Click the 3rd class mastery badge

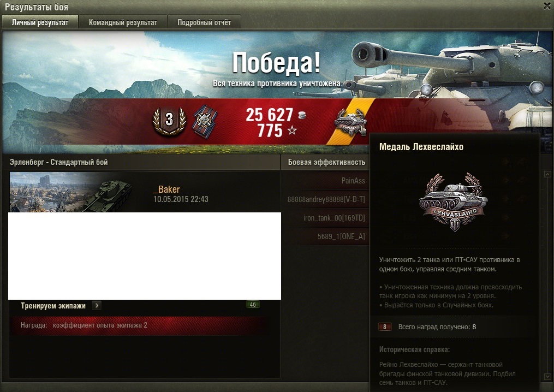pyautogui.click(x=170, y=121)
